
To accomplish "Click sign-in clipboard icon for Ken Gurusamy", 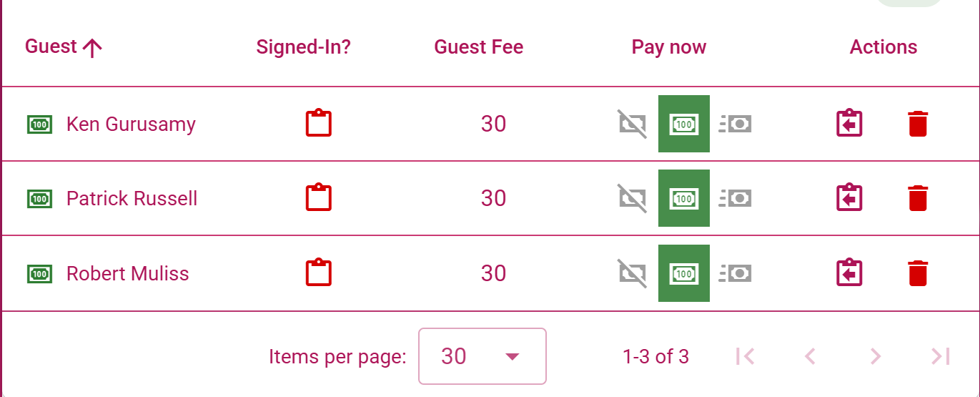I will coord(319,124).
